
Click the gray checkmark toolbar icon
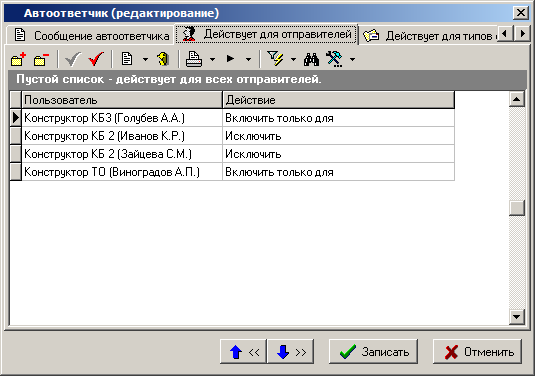point(73,59)
